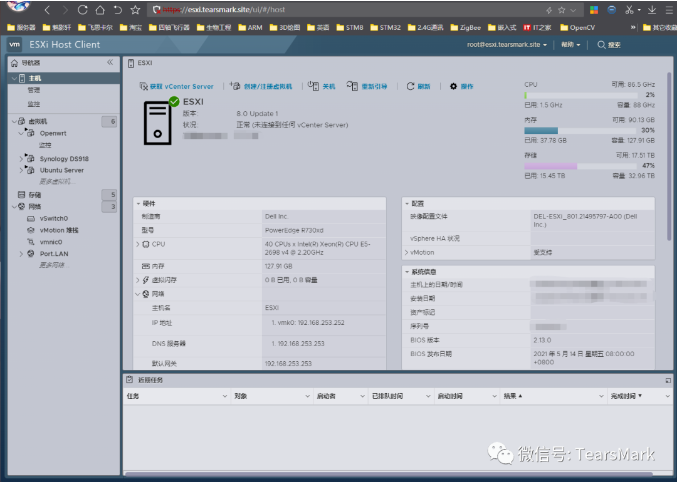Expand the Synology DS918 VM node
The image size is (677, 482).
(21, 159)
